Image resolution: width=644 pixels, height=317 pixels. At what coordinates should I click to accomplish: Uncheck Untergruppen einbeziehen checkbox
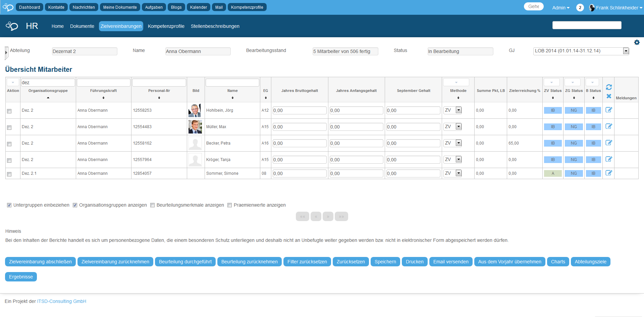[9, 205]
